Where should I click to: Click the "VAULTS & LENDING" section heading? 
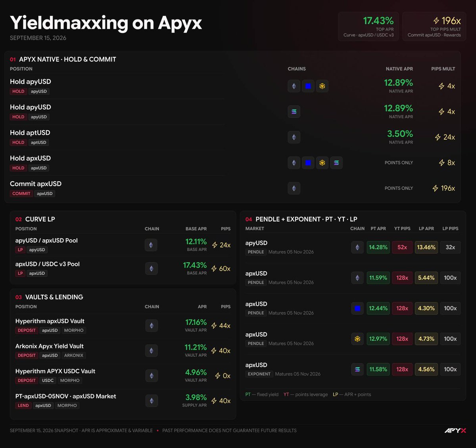pos(54,297)
